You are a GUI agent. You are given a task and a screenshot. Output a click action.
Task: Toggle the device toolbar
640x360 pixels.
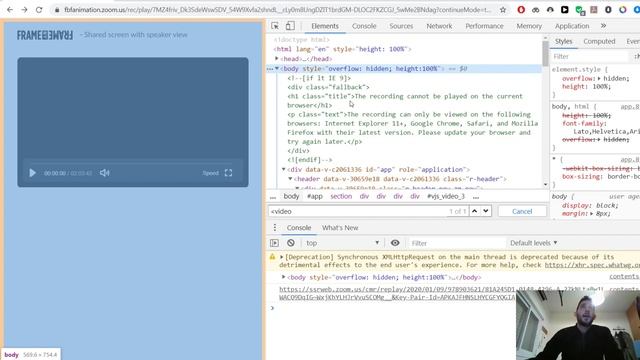click(290, 26)
